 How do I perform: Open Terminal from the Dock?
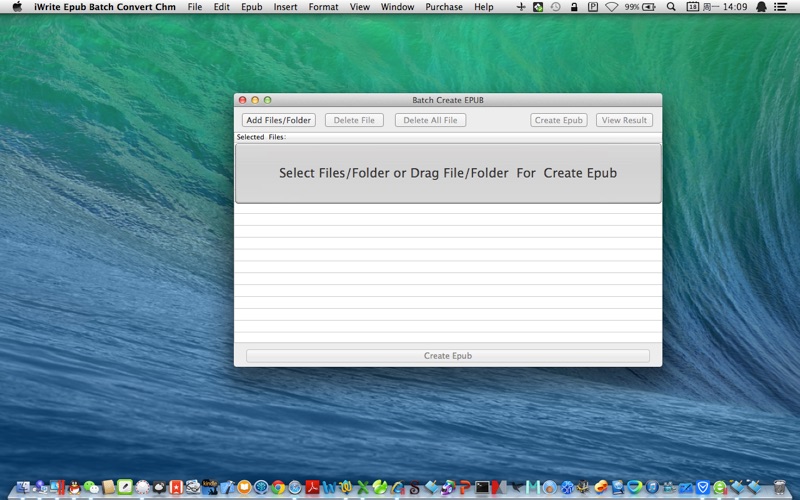(482, 487)
